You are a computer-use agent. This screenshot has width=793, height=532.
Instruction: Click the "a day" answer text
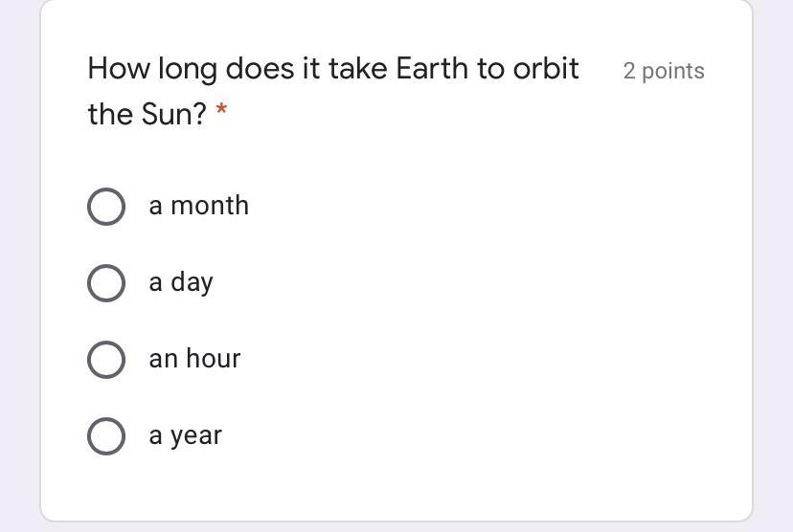click(181, 282)
